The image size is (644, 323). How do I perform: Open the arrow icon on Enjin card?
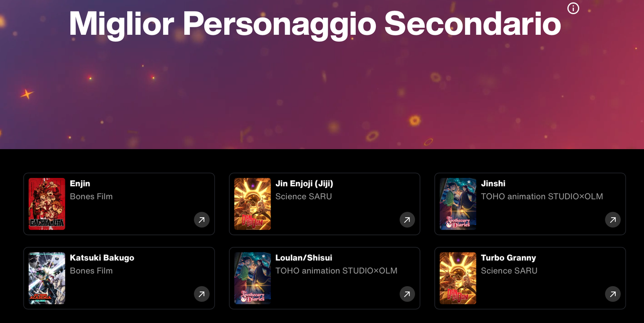point(202,220)
